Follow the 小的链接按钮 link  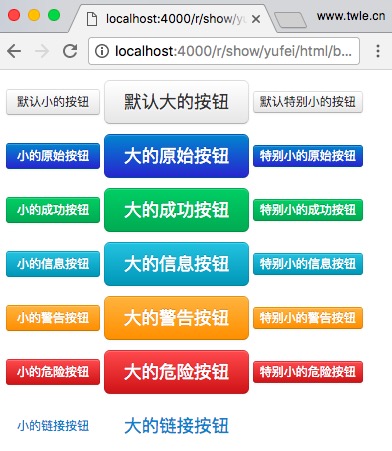(x=53, y=426)
